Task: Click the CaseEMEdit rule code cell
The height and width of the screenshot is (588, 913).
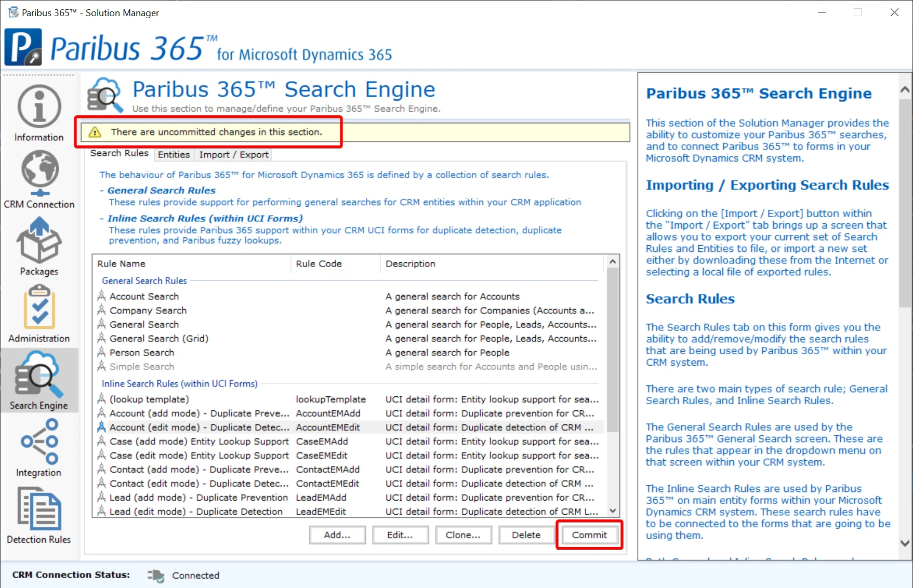Action: [322, 455]
